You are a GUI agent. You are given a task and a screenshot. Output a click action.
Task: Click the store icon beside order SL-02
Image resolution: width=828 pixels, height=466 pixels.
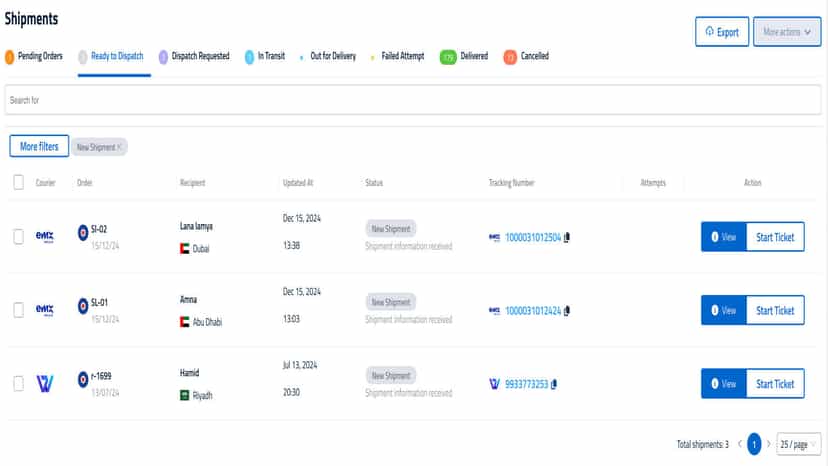(83, 232)
